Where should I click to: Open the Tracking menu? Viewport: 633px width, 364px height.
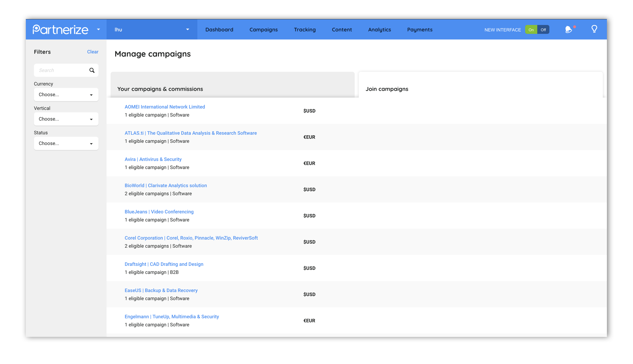tap(305, 30)
